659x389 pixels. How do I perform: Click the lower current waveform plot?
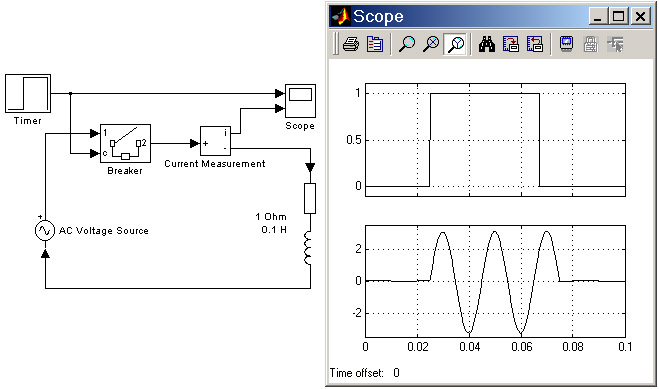pyautogui.click(x=495, y=281)
